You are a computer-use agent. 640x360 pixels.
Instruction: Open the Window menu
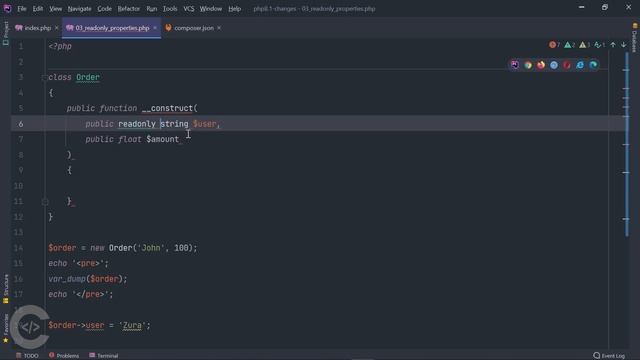click(x=211, y=9)
